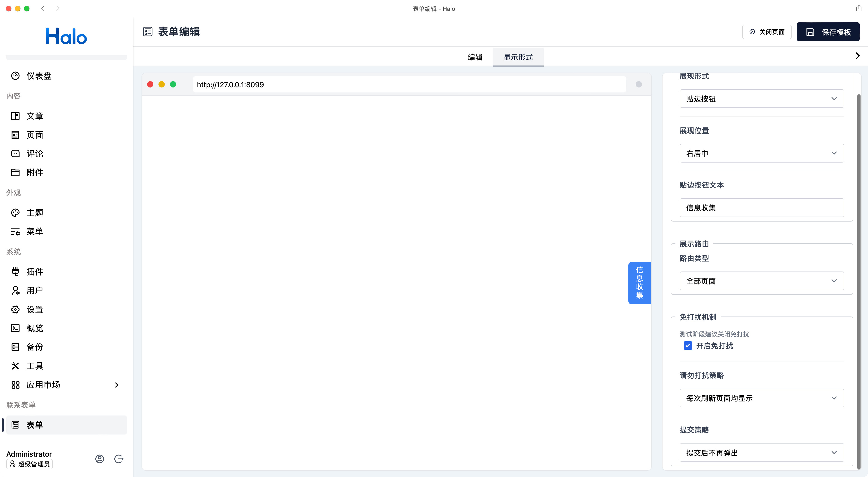The image size is (868, 477).
Task: Open the 提交策略 dropdown
Action: click(762, 453)
